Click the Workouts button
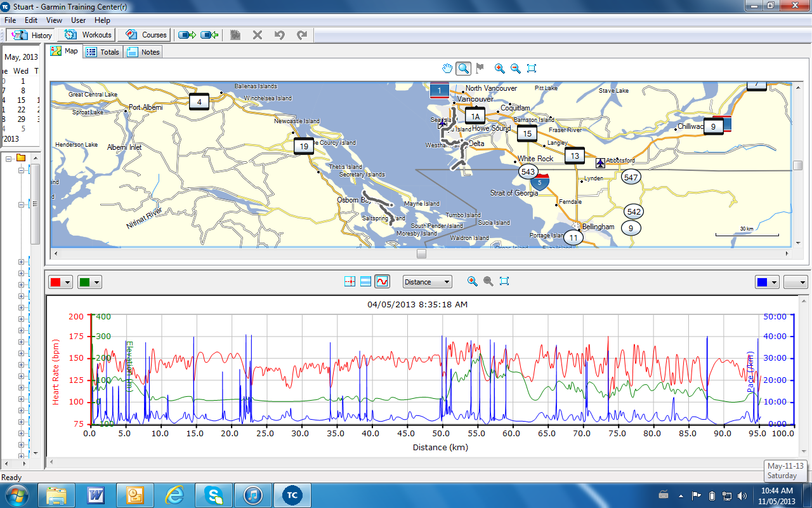812x508 pixels. point(88,35)
